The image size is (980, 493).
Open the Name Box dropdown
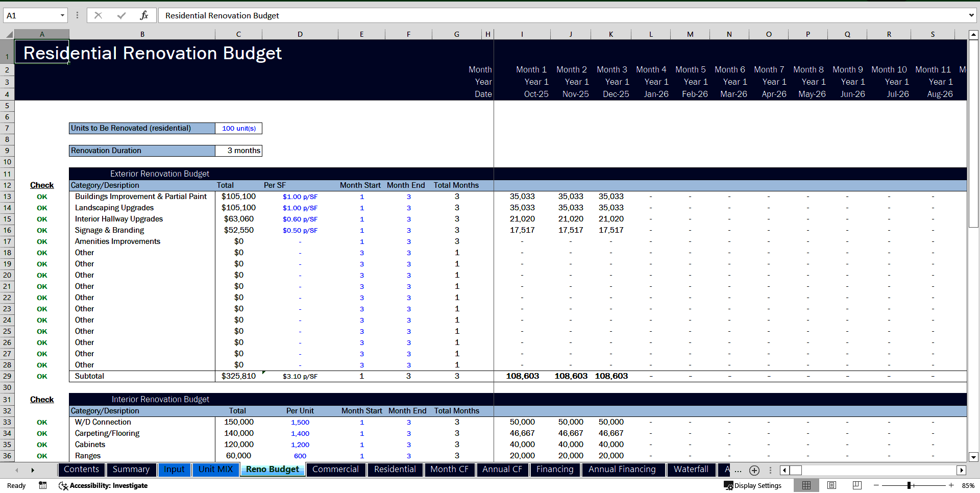click(62, 15)
